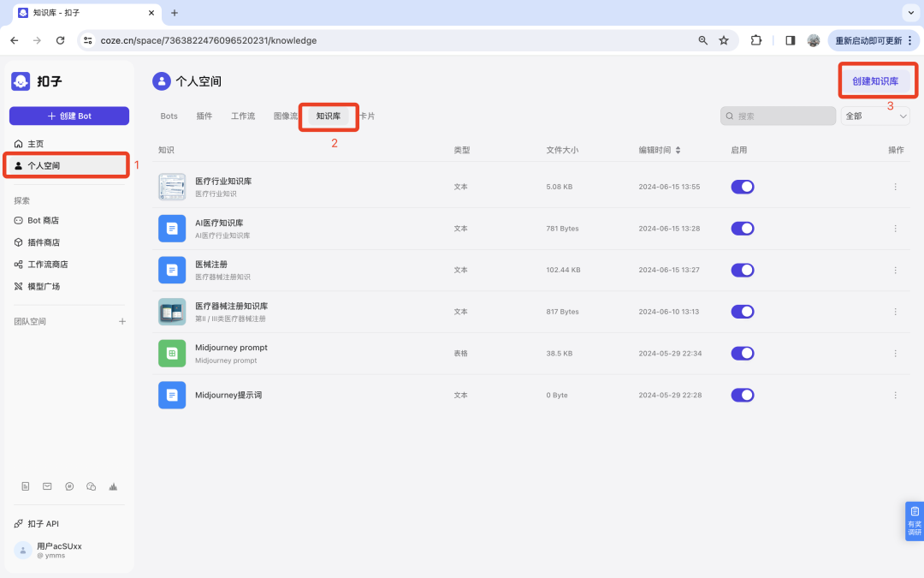The width and height of the screenshot is (924, 578).
Task: Toggle enable switch for 医疗器械注册知识库
Action: coord(743,312)
